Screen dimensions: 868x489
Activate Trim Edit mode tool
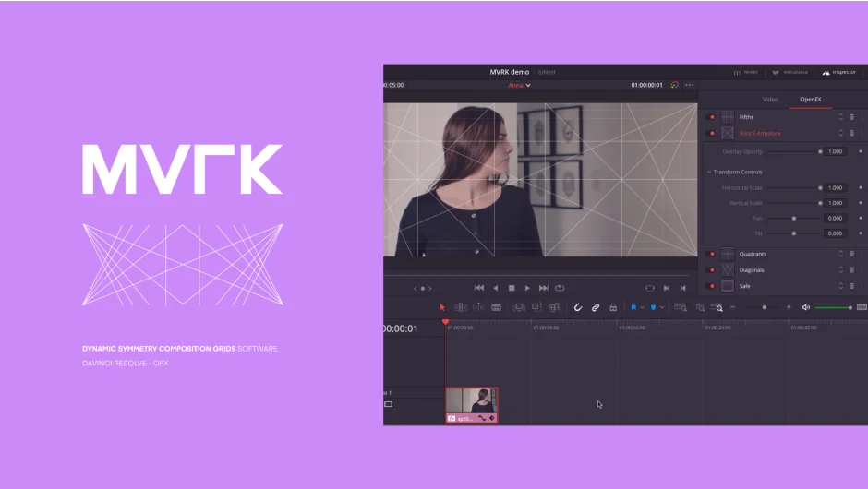coord(461,307)
